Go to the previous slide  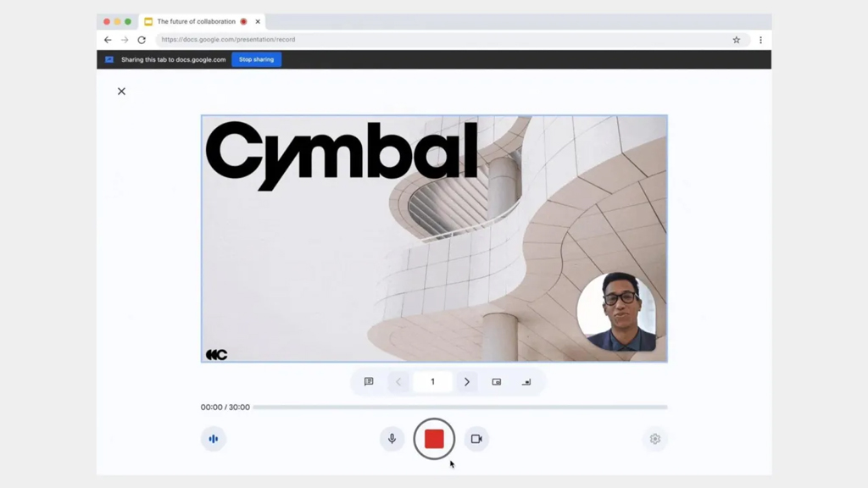click(398, 382)
